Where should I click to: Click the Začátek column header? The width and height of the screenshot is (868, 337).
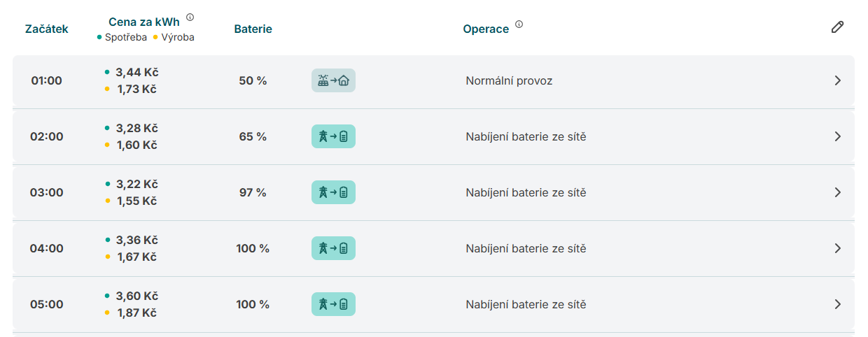tap(46, 29)
